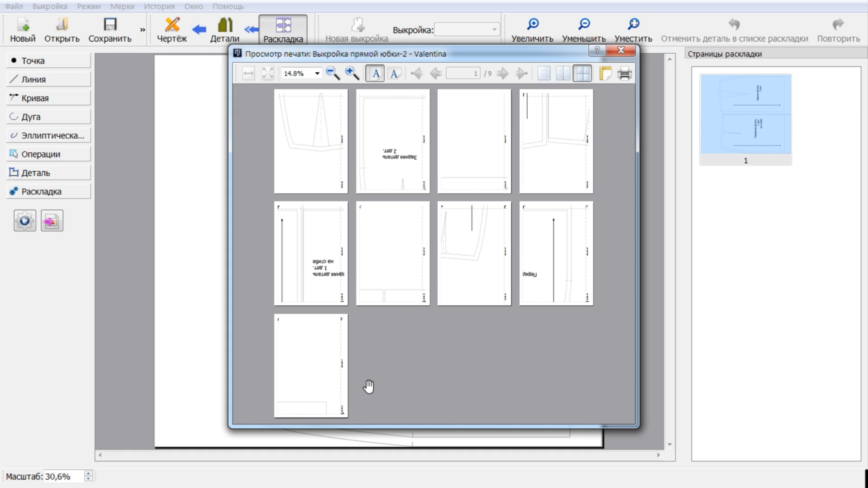Image resolution: width=868 pixels, height=488 pixels.
Task: Toggle portrait orientation in print preview
Action: click(x=375, y=73)
